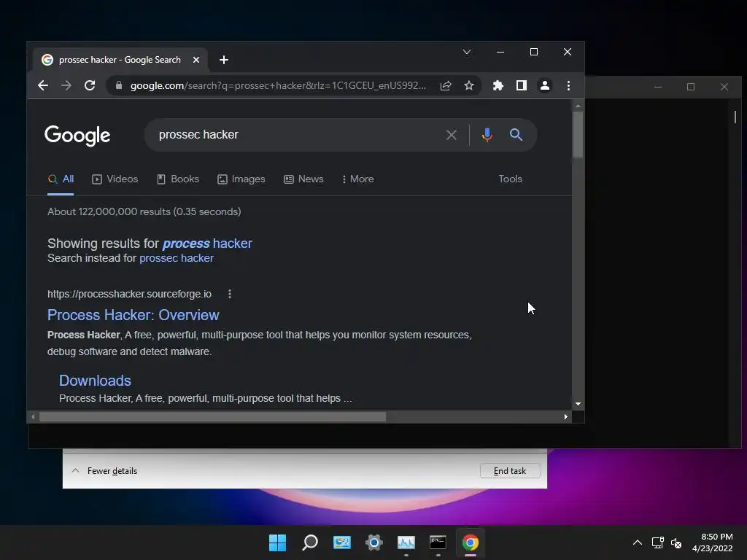Collapse Task Manager with 'Fewer details'
This screenshot has width=747, height=560.
point(105,471)
